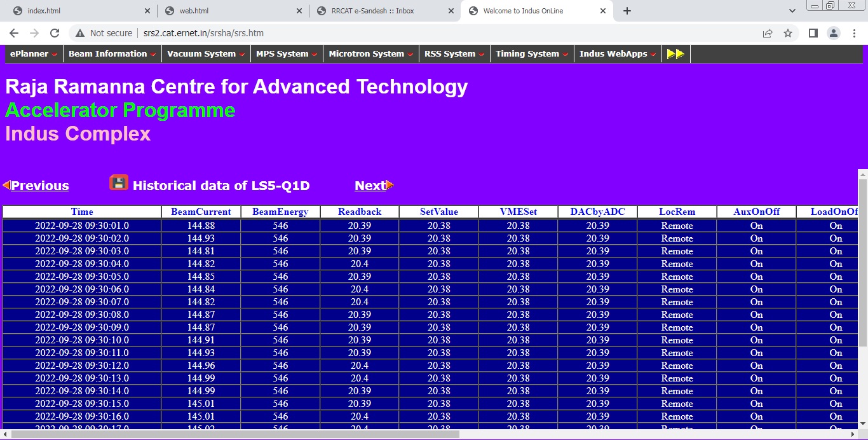Select timestamp 2022-09-28 09:30:01.0
The width and height of the screenshot is (868, 440).
click(x=82, y=226)
